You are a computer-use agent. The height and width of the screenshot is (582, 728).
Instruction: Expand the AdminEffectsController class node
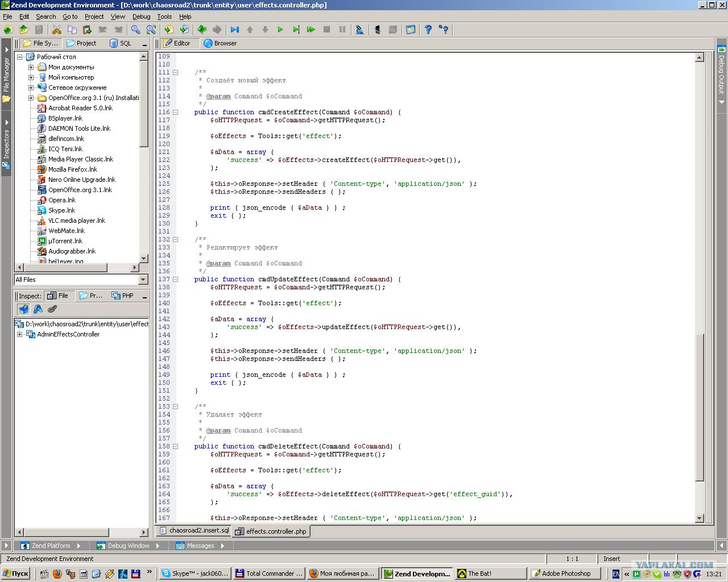(20, 334)
